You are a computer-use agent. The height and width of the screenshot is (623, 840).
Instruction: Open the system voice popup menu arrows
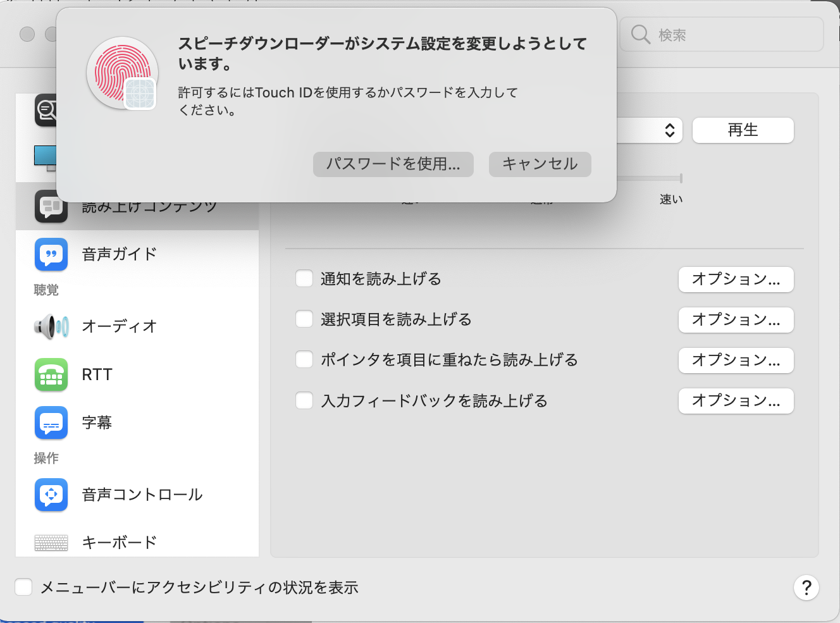point(669,131)
